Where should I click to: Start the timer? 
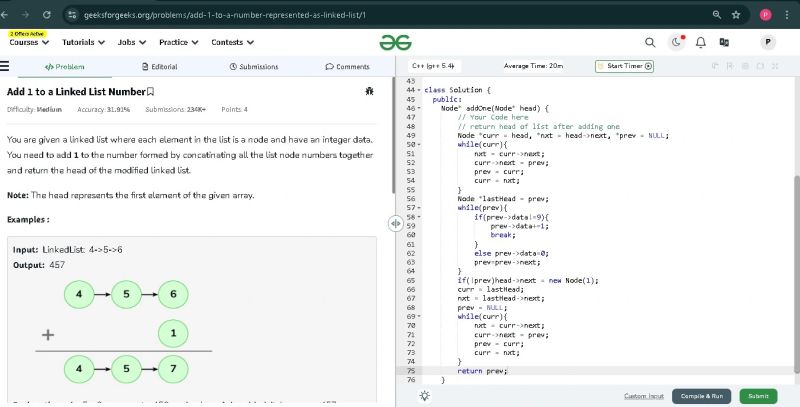pyautogui.click(x=625, y=66)
